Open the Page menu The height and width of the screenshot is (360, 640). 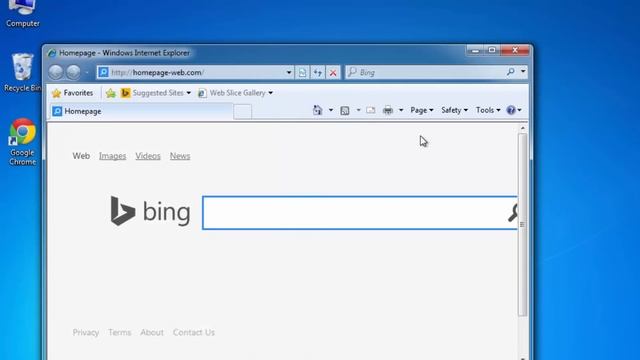[422, 110]
